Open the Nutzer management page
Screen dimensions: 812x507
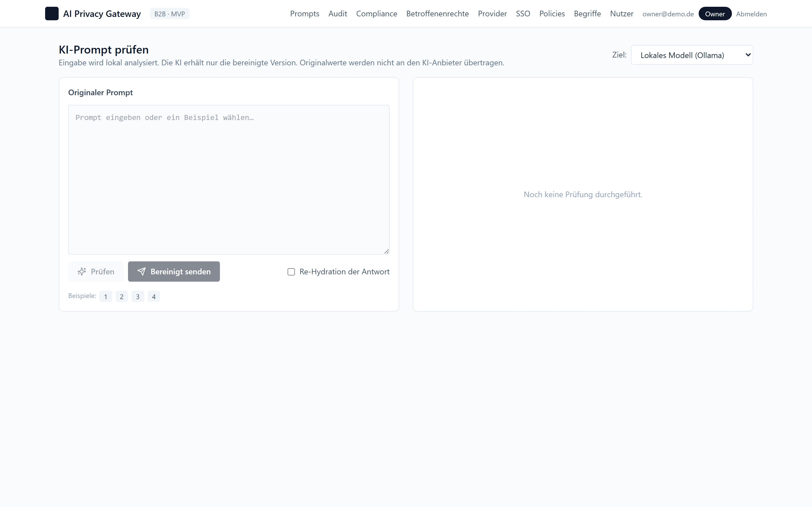coord(622,14)
